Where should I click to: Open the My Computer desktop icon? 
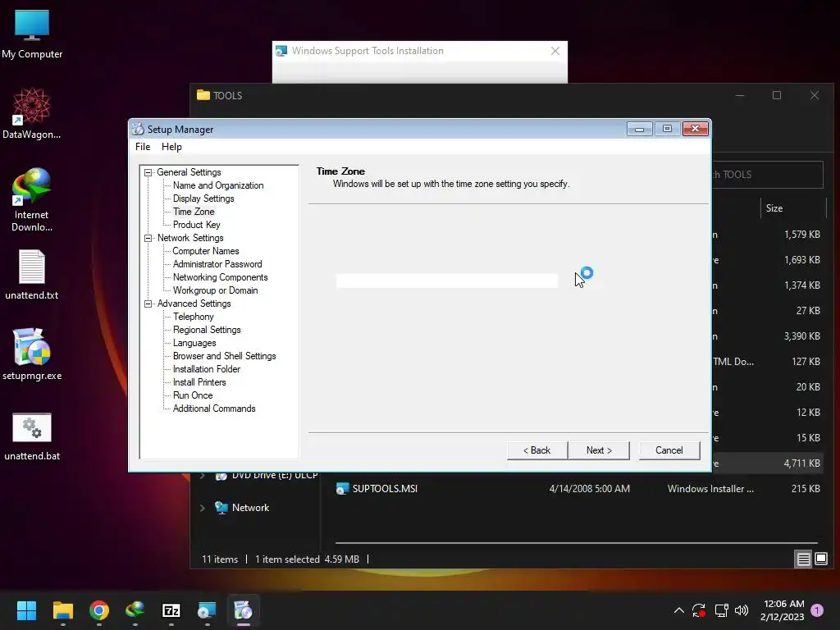(32, 34)
